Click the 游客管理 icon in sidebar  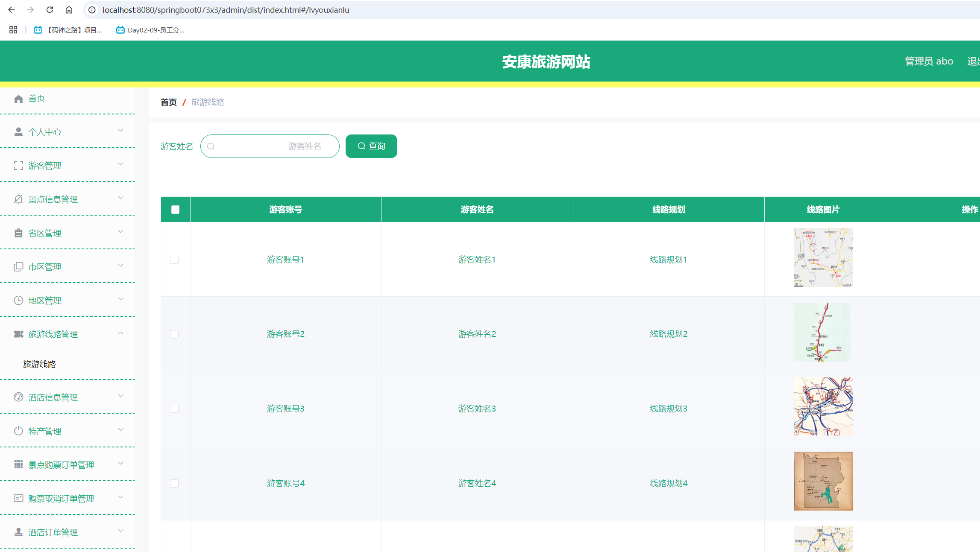coord(19,165)
